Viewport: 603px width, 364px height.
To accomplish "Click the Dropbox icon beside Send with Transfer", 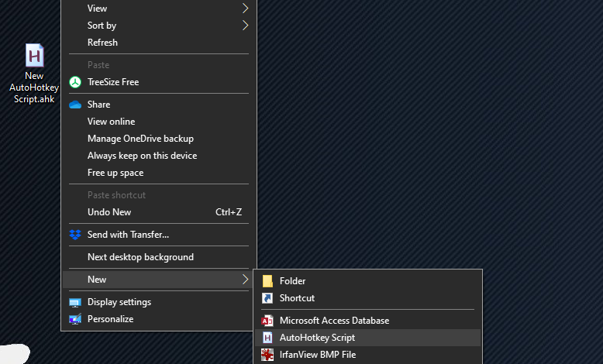I will coord(75,235).
